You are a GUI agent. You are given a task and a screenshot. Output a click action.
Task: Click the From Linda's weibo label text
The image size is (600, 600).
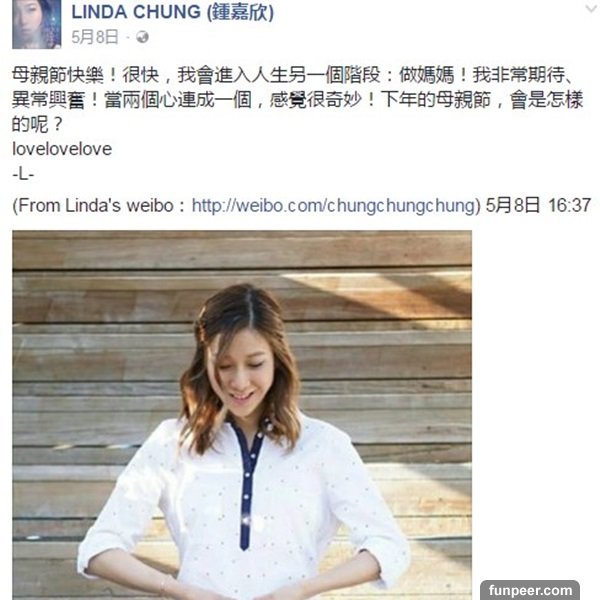pos(99,205)
